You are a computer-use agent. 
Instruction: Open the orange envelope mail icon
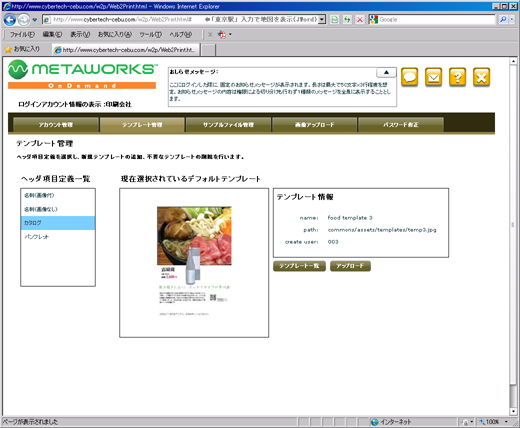tap(433, 77)
